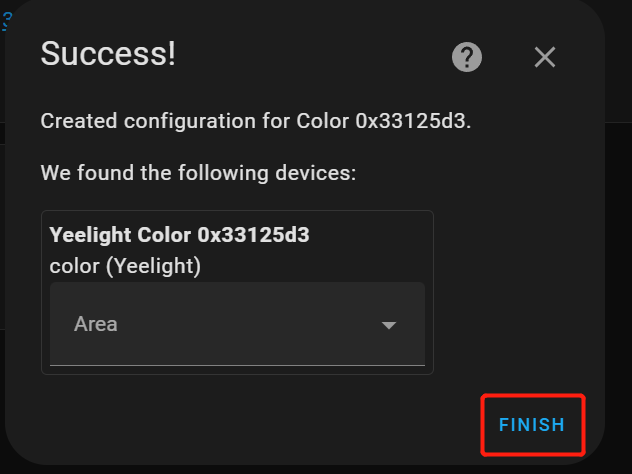Viewport: 632px width, 474px height.
Task: Click the Created configuration message
Action: 256,121
